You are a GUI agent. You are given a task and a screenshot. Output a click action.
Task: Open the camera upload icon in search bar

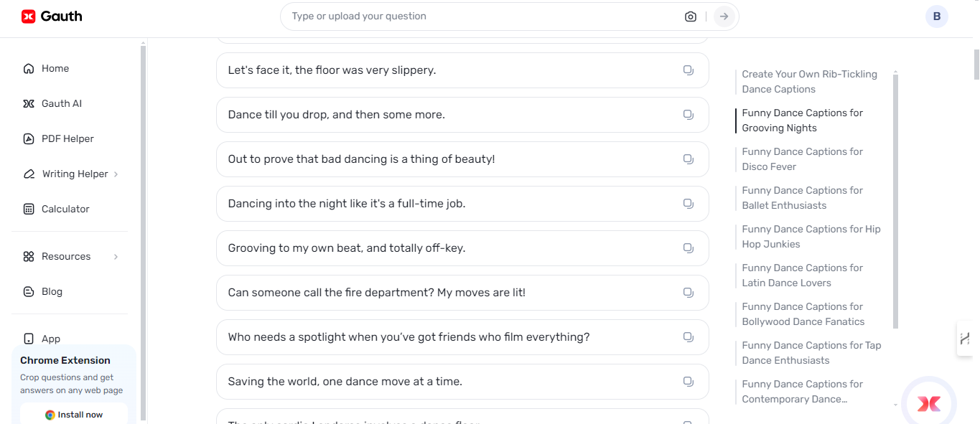pos(690,16)
